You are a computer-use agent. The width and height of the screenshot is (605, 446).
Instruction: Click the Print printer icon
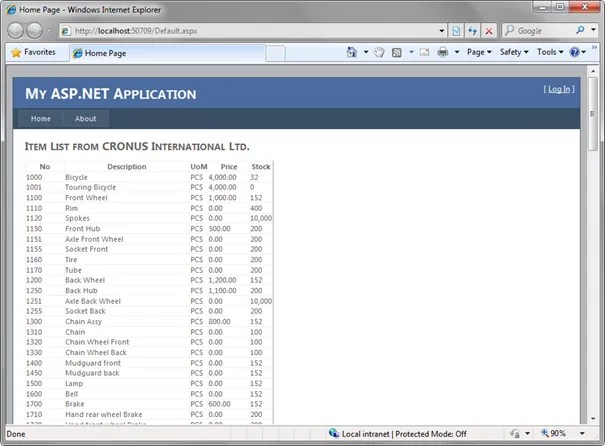pos(443,52)
